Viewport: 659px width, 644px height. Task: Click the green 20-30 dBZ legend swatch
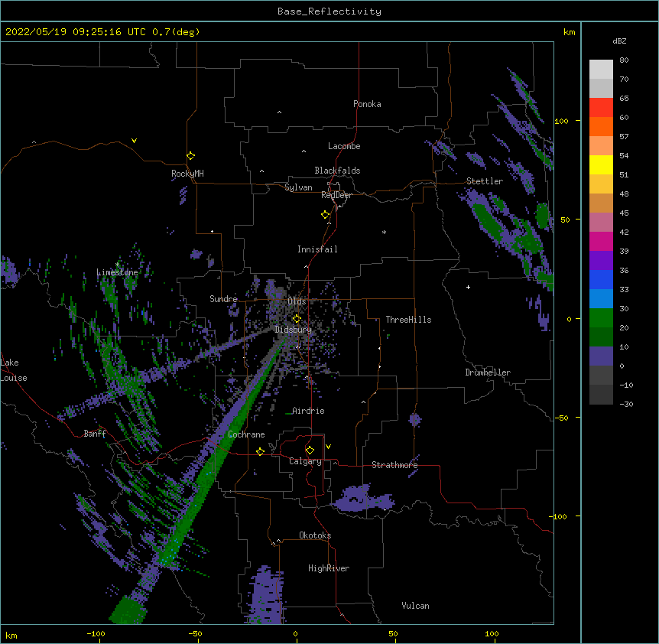tap(601, 318)
